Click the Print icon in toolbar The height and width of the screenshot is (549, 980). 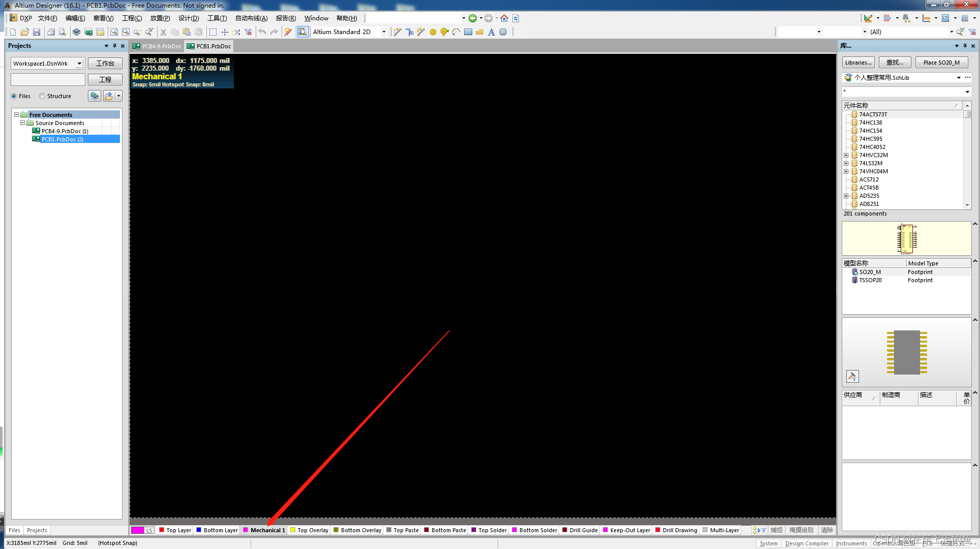51,32
